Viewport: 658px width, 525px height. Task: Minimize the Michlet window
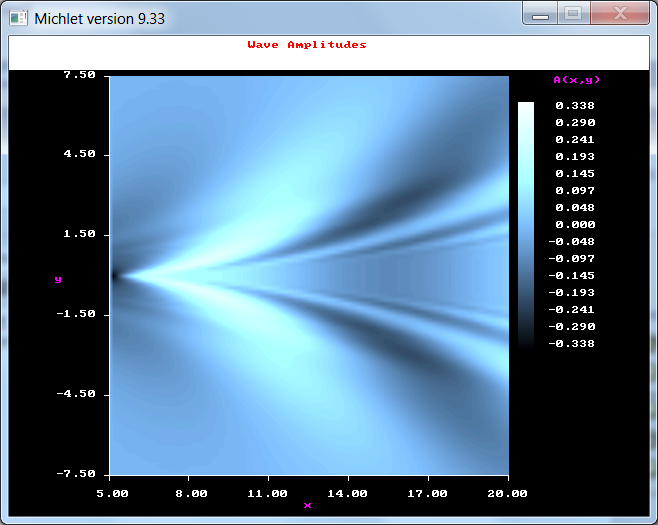(x=541, y=15)
